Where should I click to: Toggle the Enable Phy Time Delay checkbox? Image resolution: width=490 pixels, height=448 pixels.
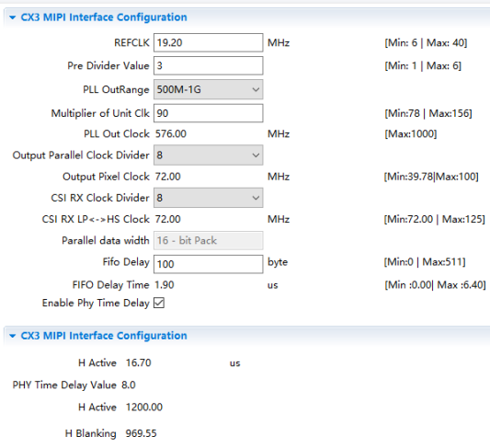point(159,303)
